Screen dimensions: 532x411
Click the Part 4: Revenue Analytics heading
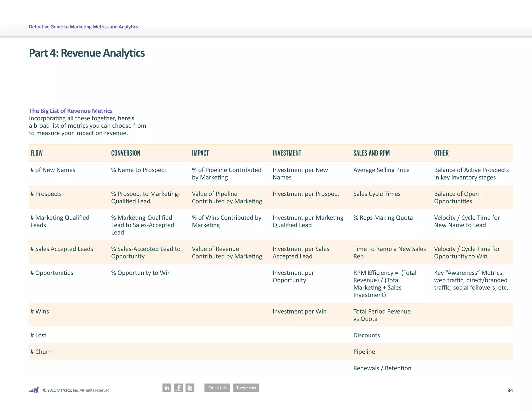coord(87,53)
